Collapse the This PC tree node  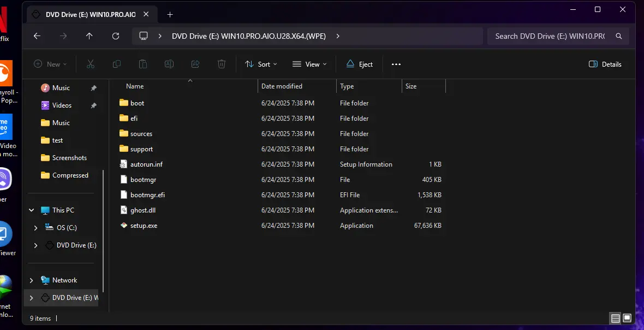(x=31, y=210)
